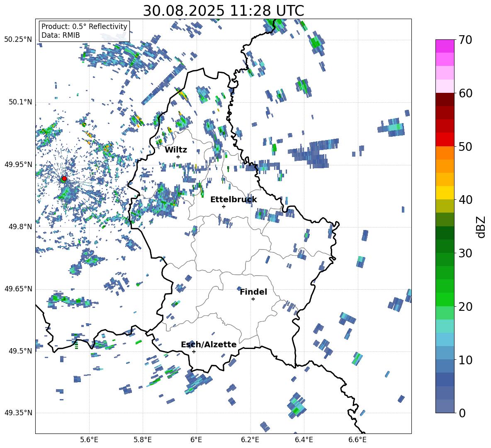Click the 10 colorbar tick label

[465, 360]
